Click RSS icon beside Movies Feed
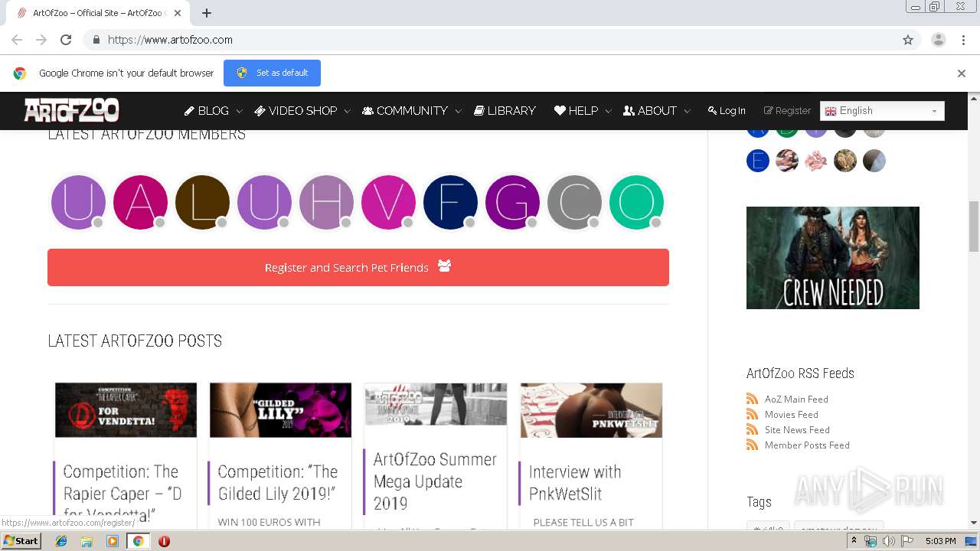Image resolution: width=980 pixels, height=551 pixels. pos(752,414)
